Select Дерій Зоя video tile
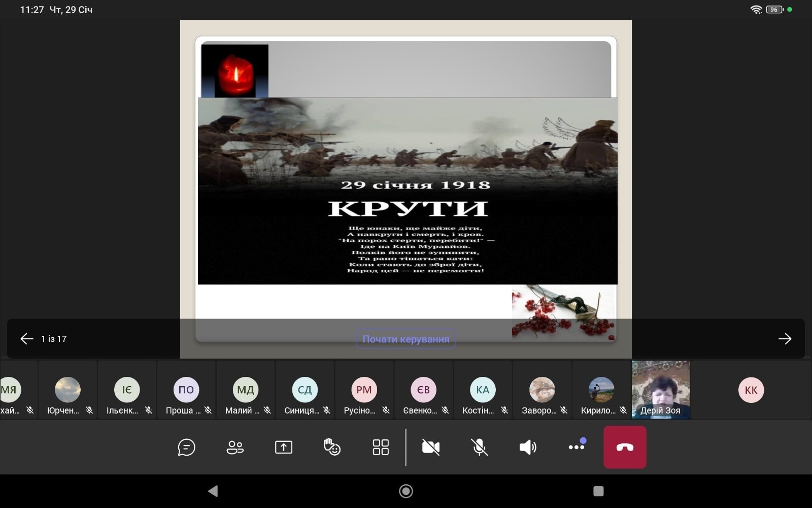This screenshot has width=812, height=508. point(660,390)
